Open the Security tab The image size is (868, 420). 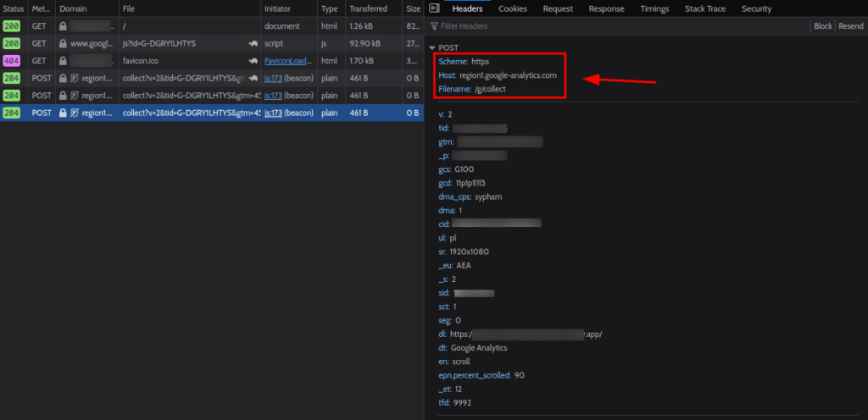pos(757,8)
